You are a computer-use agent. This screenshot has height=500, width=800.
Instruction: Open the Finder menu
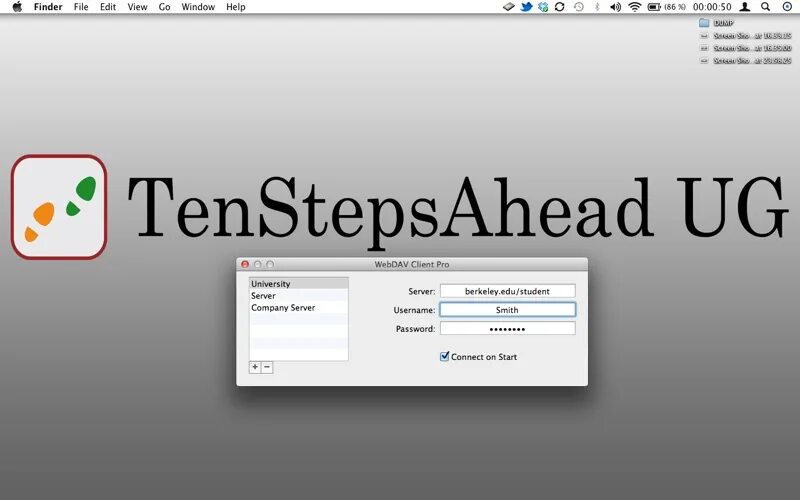(48, 7)
